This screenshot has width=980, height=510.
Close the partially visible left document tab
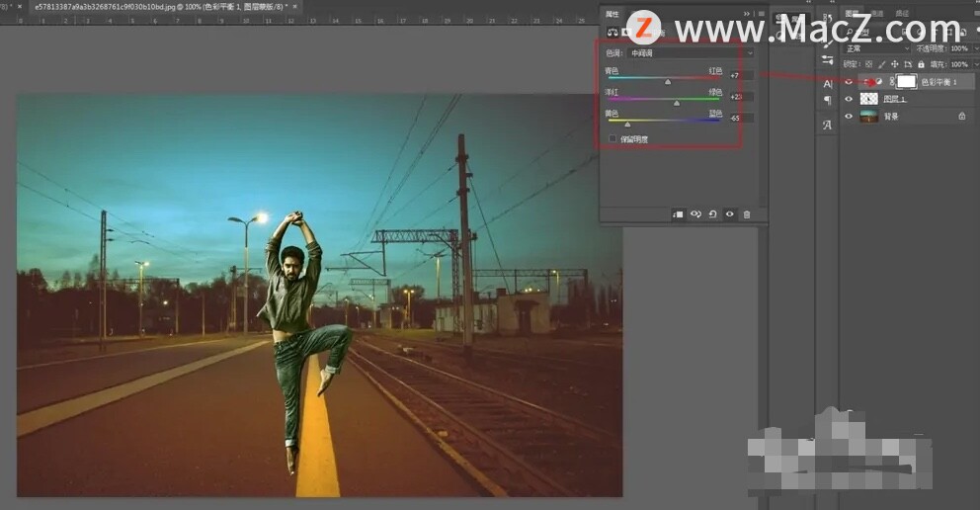(20, 6)
